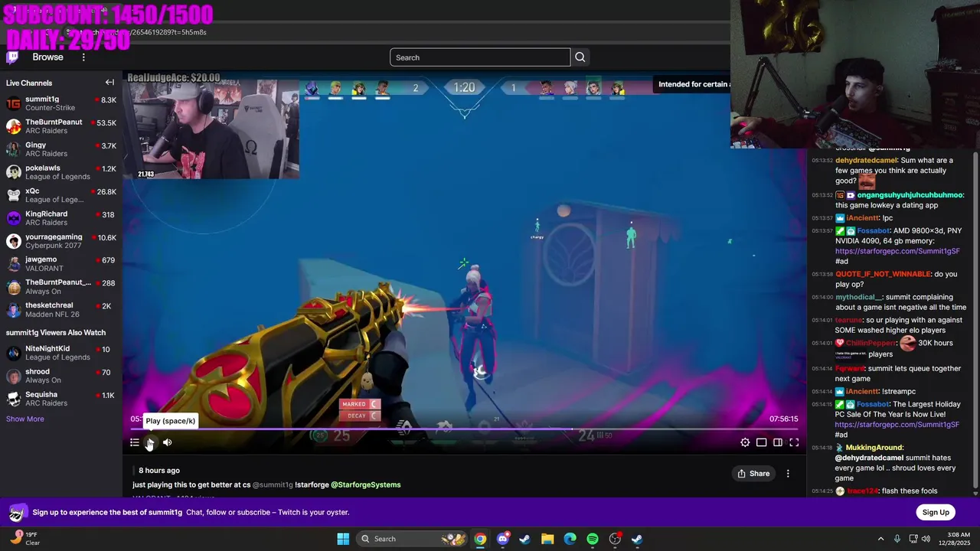Click QUOTE_IF_NOT_WINNABLE username in chat
This screenshot has height=551, width=980.
pos(883,274)
